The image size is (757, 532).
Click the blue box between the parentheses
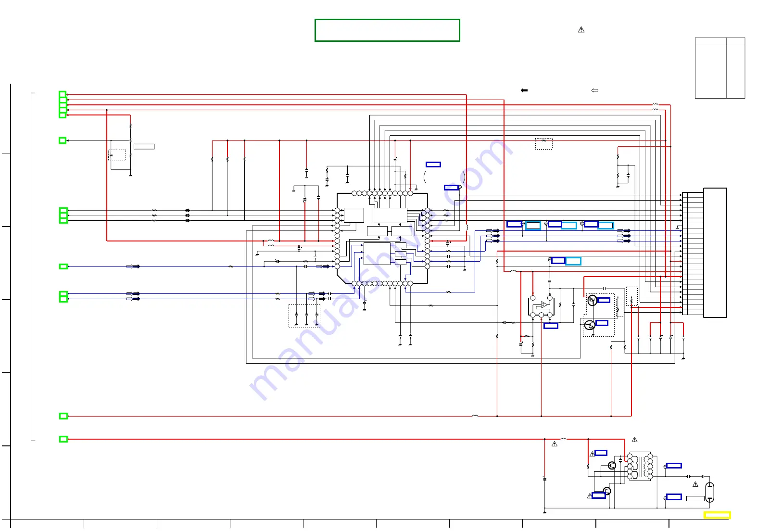coord(433,165)
